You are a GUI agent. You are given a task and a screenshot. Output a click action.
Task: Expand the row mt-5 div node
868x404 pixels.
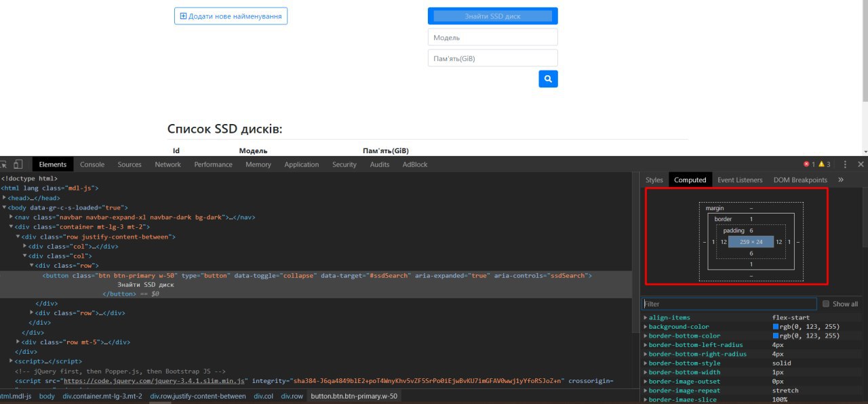click(x=18, y=342)
